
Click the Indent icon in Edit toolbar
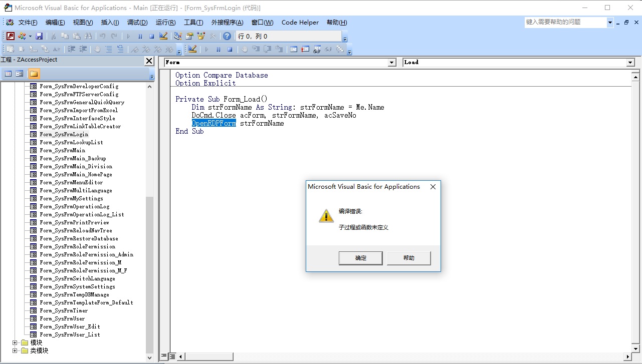pyautogui.click(x=71, y=49)
